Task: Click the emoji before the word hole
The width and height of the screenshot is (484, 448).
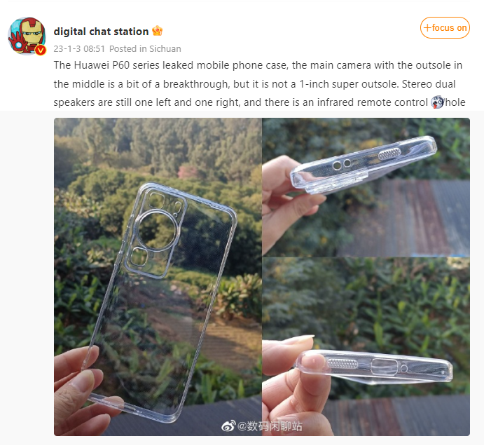Action: 437,103
